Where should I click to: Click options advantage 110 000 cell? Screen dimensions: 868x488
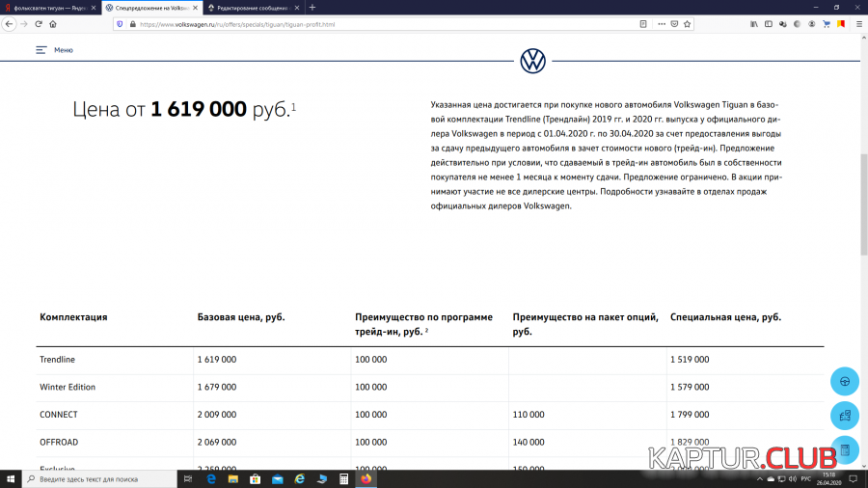pyautogui.click(x=529, y=415)
